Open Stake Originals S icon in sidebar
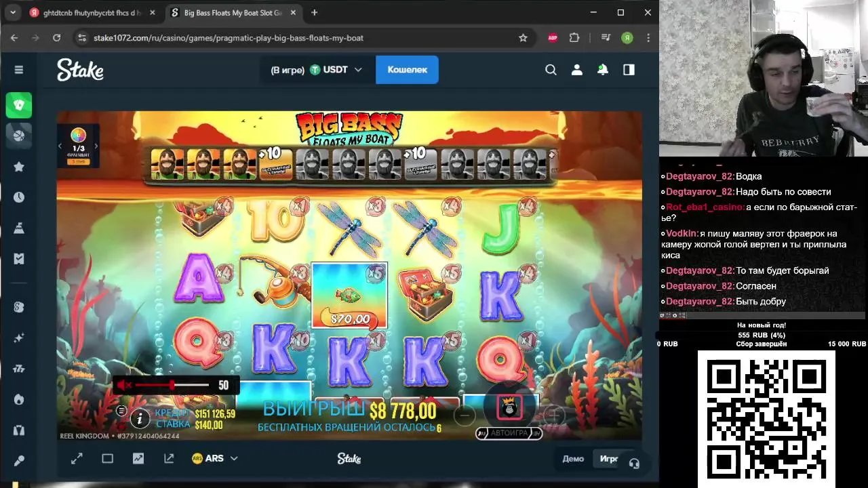 click(x=19, y=307)
